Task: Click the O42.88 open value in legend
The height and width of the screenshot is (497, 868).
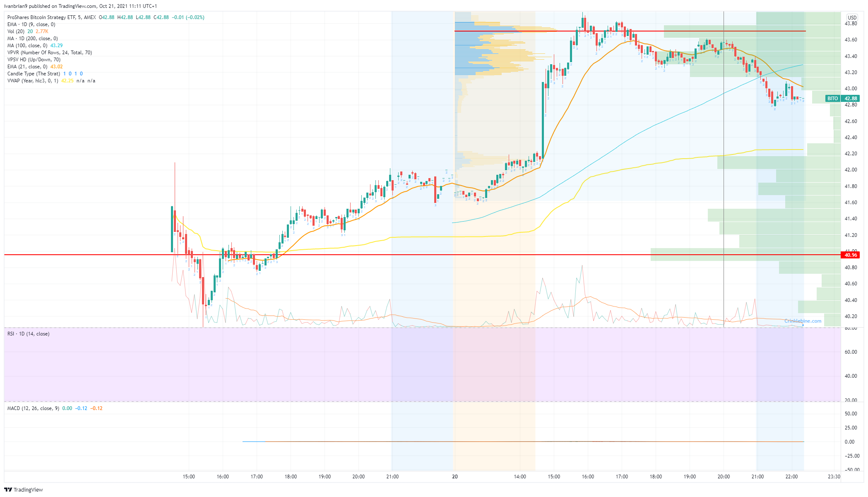Action: (107, 17)
